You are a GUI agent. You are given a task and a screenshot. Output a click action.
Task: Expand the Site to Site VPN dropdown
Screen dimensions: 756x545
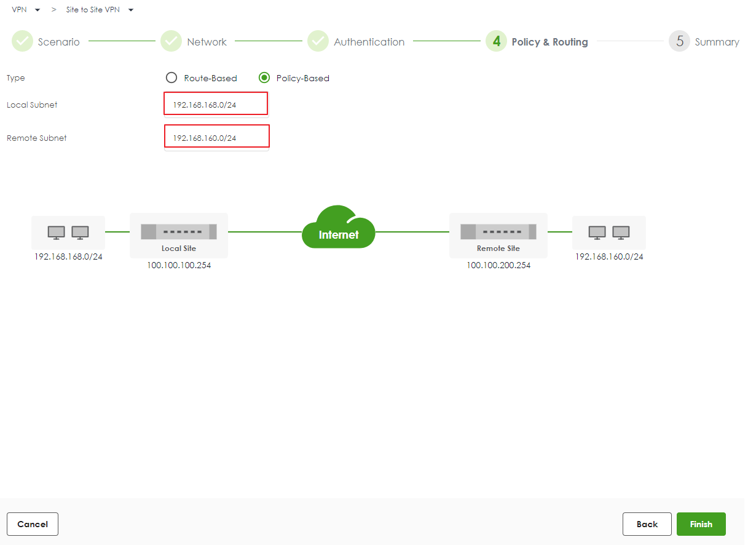[130, 10]
